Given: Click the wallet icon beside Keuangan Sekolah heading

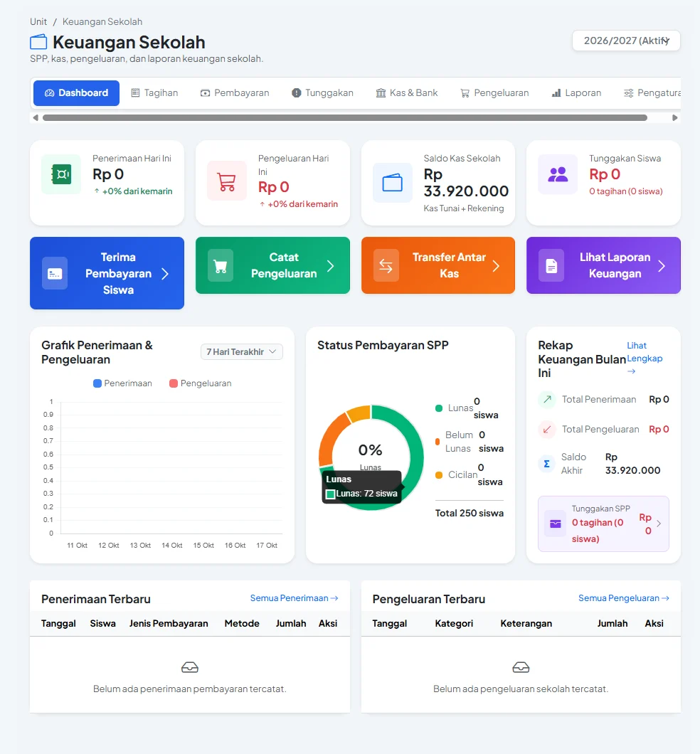Looking at the screenshot, I should pos(38,42).
